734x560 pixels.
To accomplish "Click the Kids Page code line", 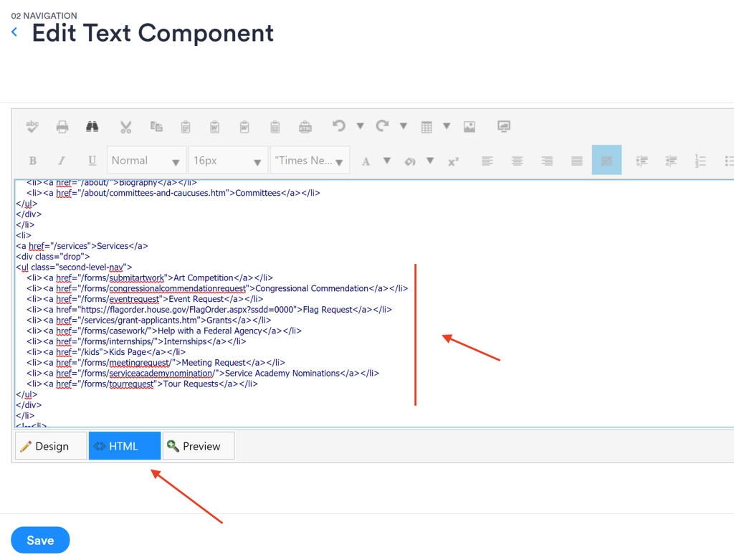I will click(106, 352).
